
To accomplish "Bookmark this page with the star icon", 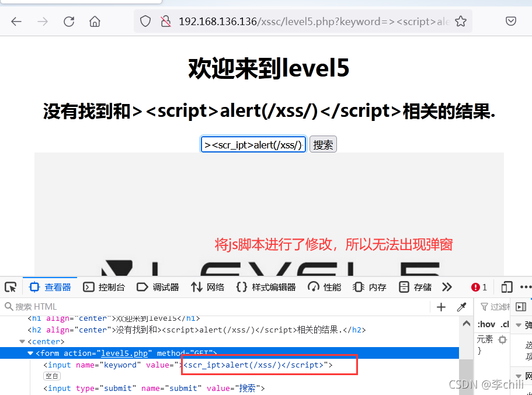I will click(x=460, y=22).
